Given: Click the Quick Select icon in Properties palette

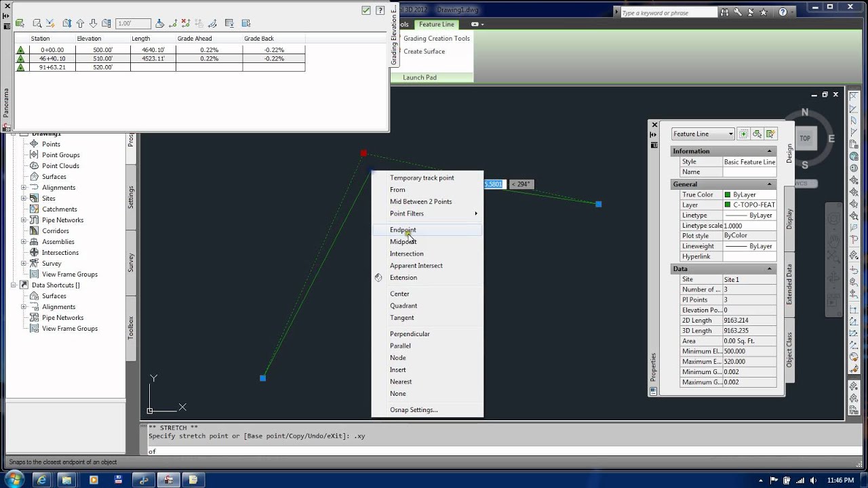Looking at the screenshot, I should tap(770, 134).
